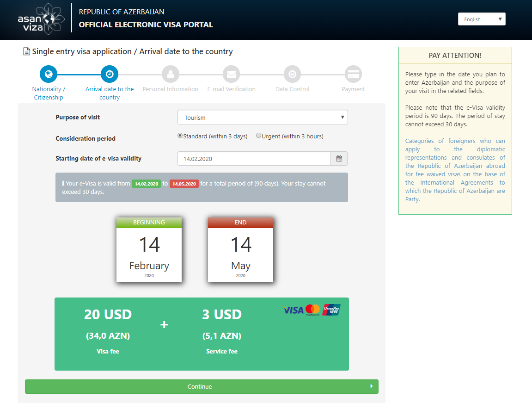Image resolution: width=532 pixels, height=403 pixels.
Task: Click the green 14.02.2020 date badge
Action: point(146,184)
